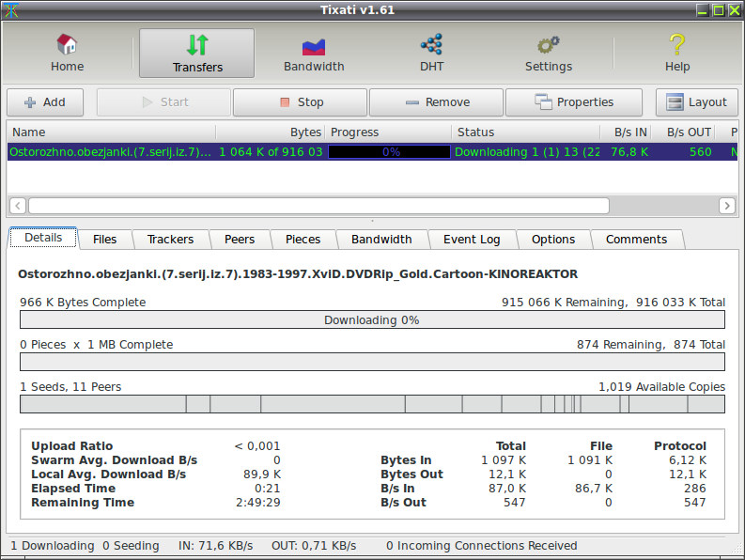
Task: Close the Tixati window
Action: (735, 10)
